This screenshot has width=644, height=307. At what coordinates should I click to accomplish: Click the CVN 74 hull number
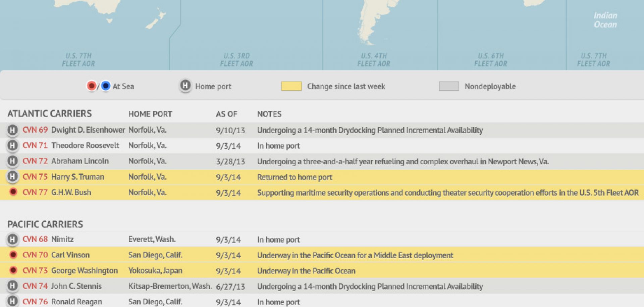[x=35, y=286]
